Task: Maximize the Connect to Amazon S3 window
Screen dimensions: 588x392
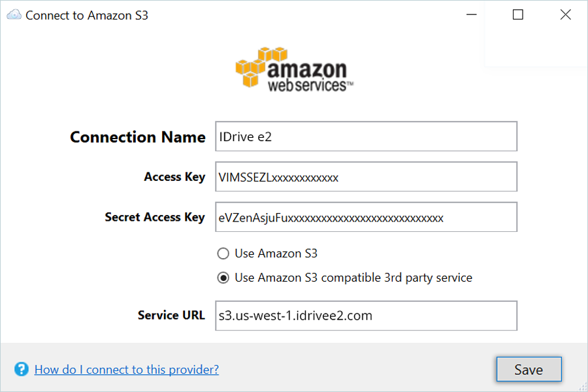Action: (518, 15)
